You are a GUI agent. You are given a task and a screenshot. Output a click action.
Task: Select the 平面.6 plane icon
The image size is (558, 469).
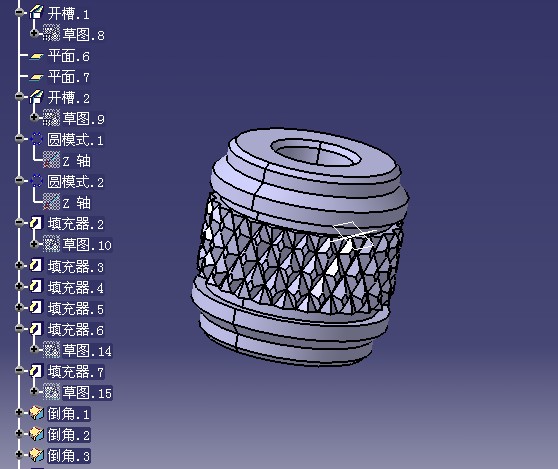click(36, 57)
